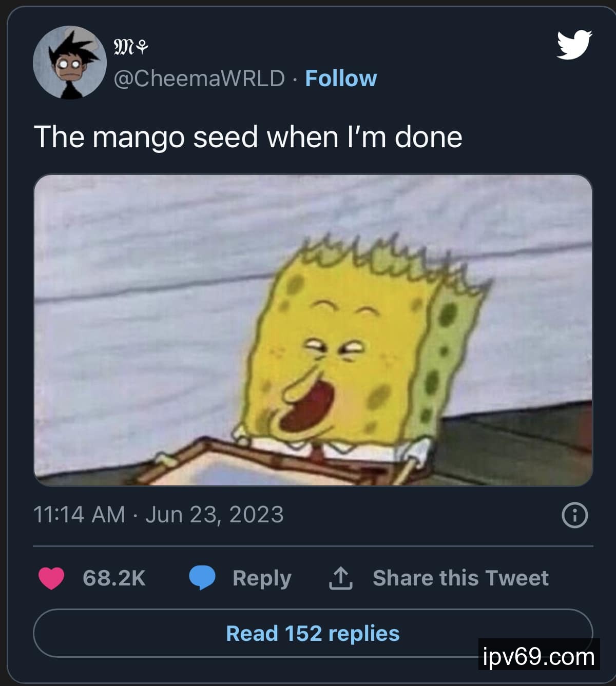This screenshot has width=616, height=686.
Task: Click the 11:14 AM tweet time
Action: click(79, 515)
